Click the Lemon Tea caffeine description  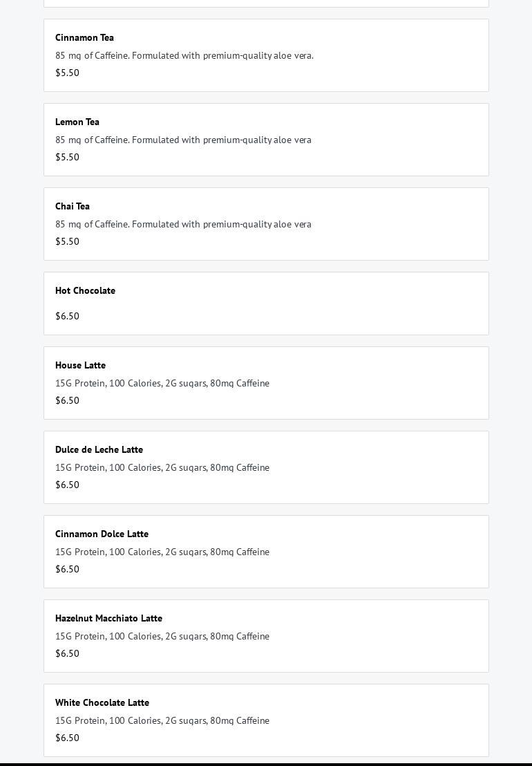click(x=183, y=140)
